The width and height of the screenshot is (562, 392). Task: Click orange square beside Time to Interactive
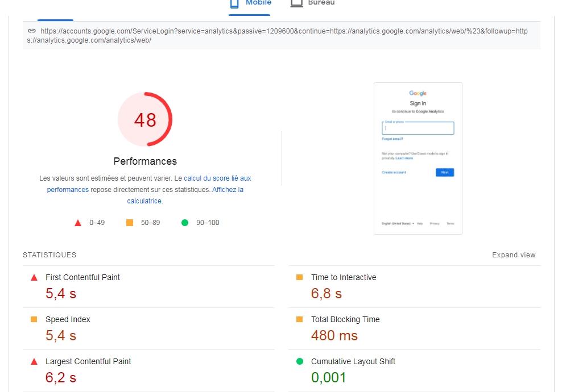300,277
